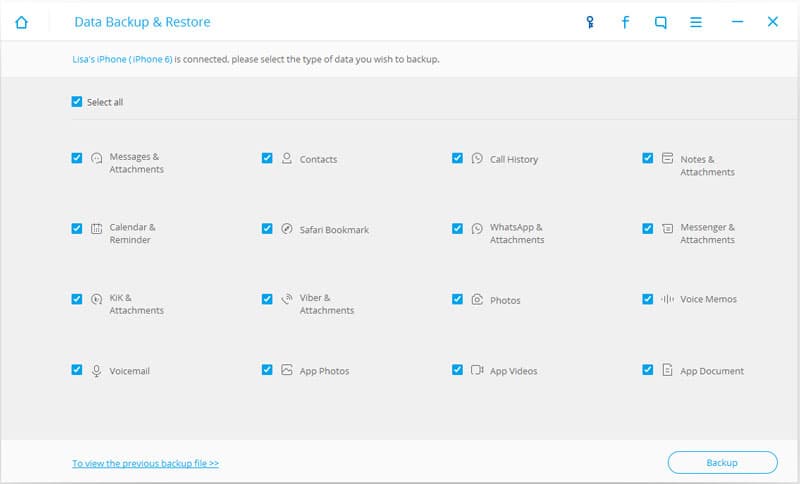Click the 'Call History' label

coord(514,160)
